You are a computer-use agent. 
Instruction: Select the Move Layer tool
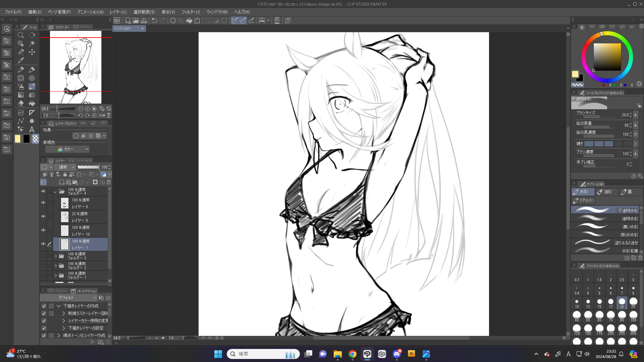pos(32,52)
